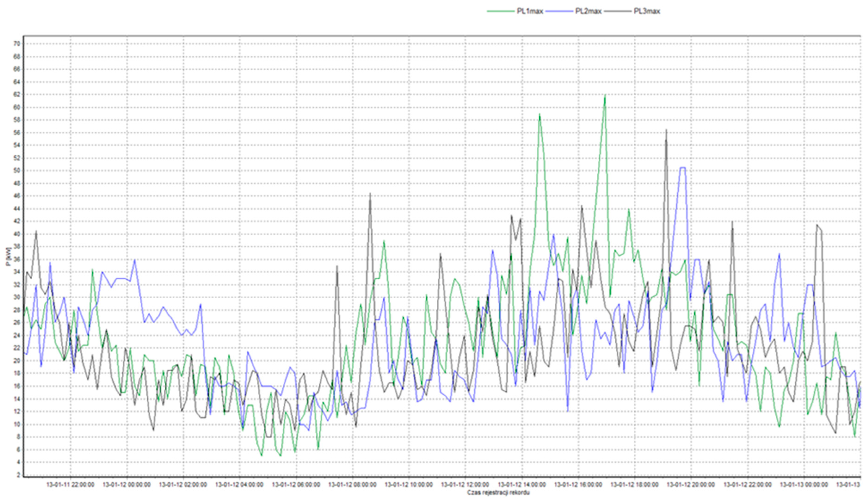Select the 13-01-13 00:00:00 time tick label

(804, 485)
